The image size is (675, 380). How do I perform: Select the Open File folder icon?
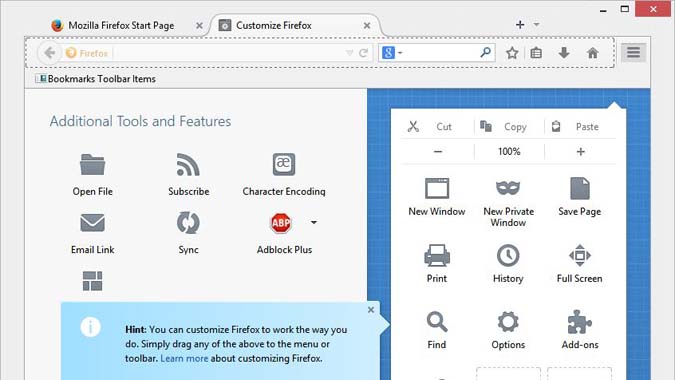click(x=93, y=164)
